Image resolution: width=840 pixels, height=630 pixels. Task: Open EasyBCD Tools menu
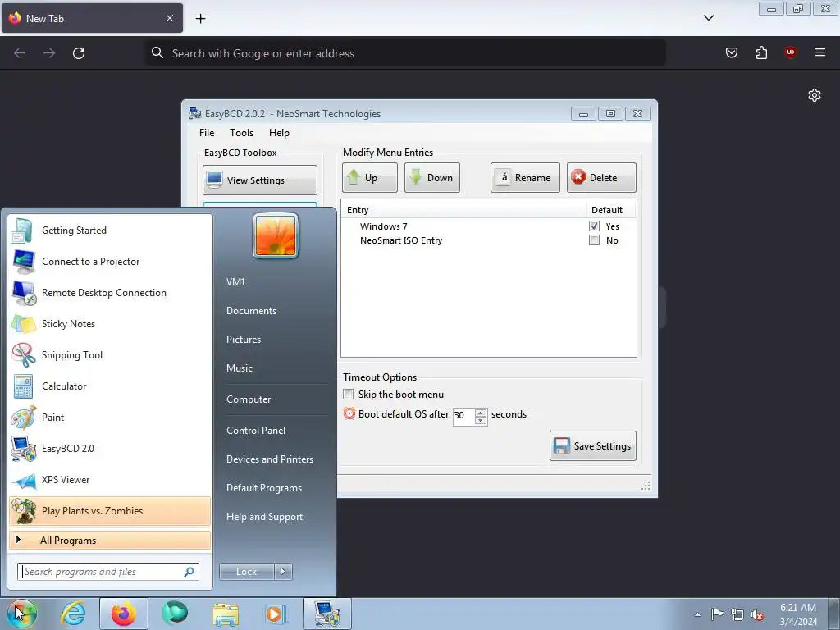(242, 133)
